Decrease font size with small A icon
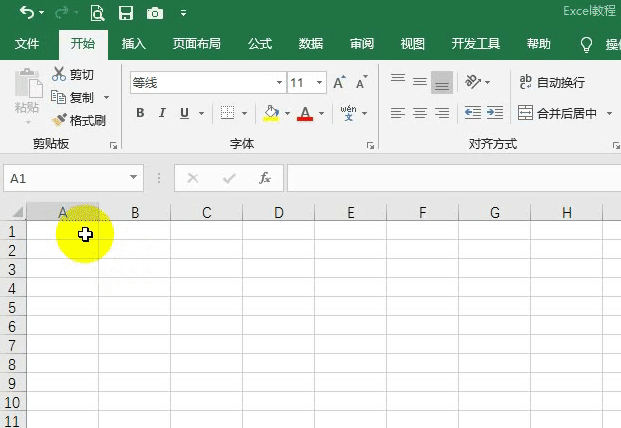Screen dimensions: 621x428 [362, 82]
